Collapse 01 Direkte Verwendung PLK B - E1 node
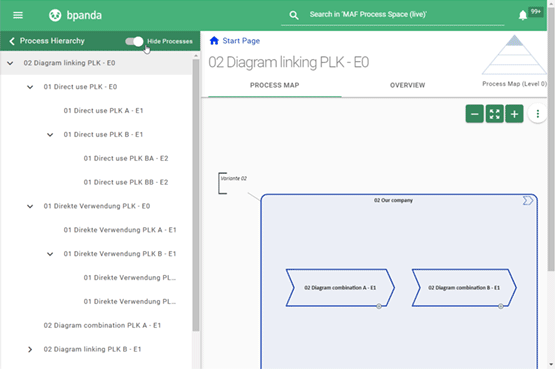This screenshot has width=555, height=369. (x=50, y=254)
